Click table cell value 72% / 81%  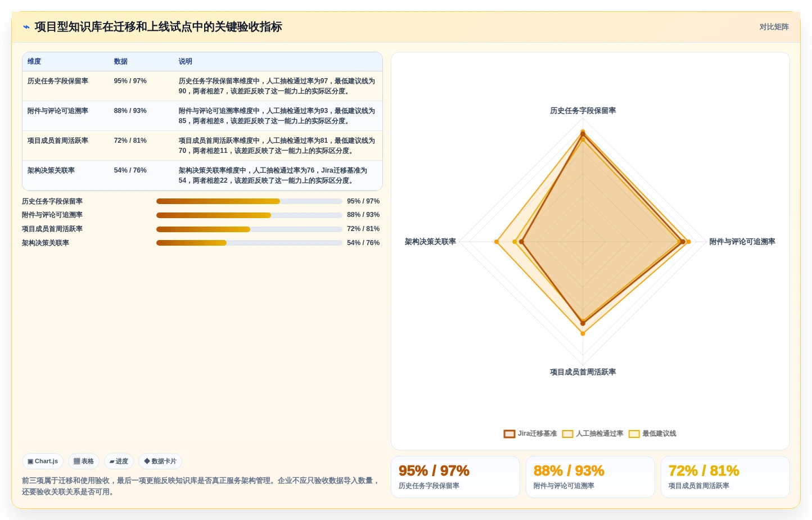click(x=130, y=141)
